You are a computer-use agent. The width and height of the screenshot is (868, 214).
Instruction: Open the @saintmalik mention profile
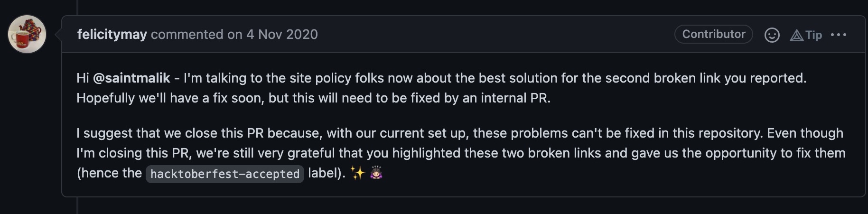tap(131, 78)
